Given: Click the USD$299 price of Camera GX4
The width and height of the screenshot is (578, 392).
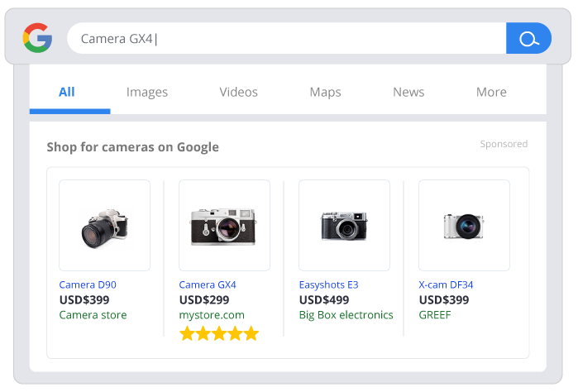Looking at the screenshot, I should [x=204, y=300].
